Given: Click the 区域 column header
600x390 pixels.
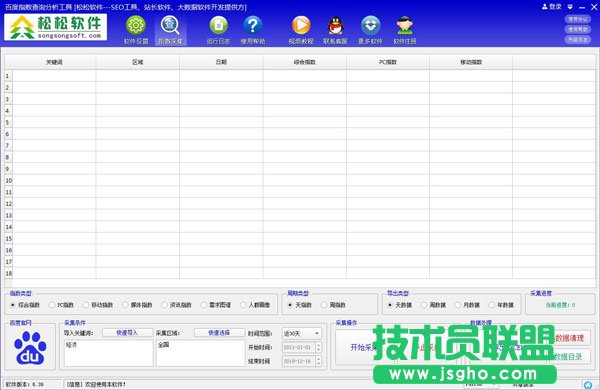Looking at the screenshot, I should [138, 62].
